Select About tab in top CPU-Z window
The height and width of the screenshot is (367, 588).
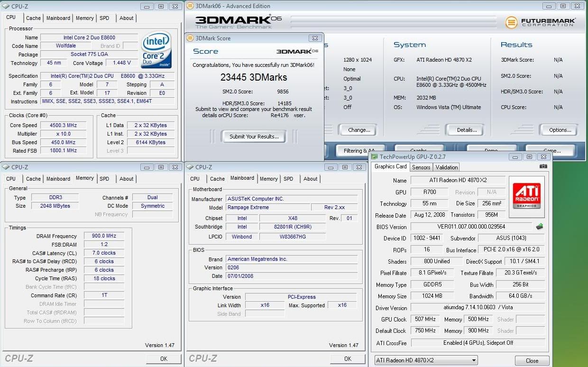click(126, 18)
